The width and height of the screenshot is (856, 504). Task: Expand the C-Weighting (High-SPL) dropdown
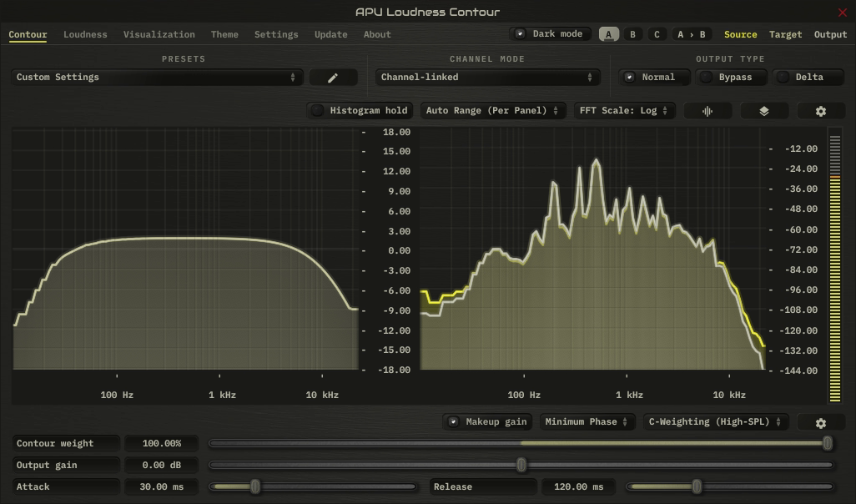[715, 422]
